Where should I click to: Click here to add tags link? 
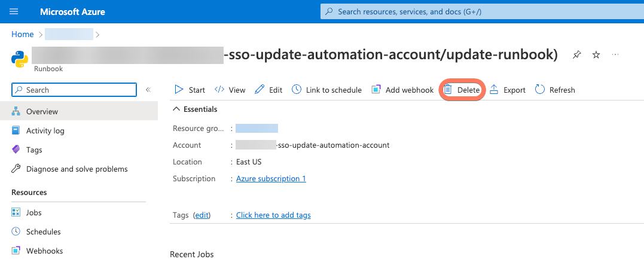(273, 215)
